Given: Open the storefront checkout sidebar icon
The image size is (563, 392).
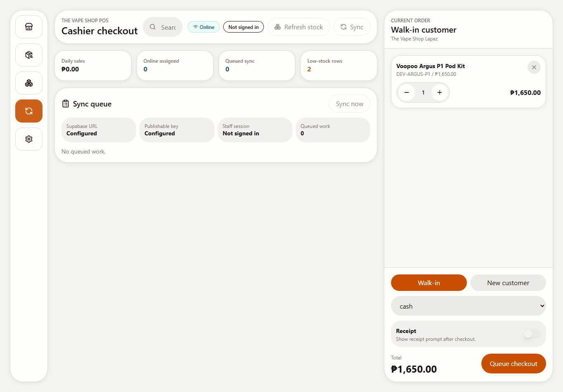Looking at the screenshot, I should pos(29,27).
